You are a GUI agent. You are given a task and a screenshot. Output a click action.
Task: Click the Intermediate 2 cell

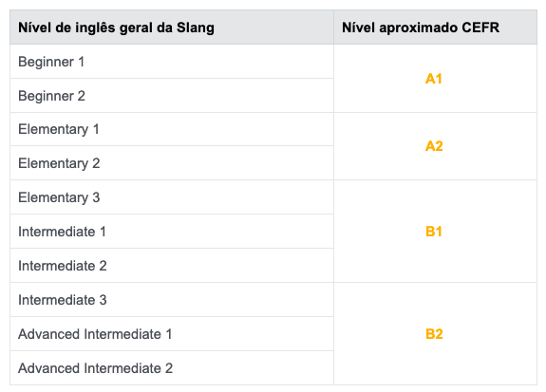pos(172,265)
